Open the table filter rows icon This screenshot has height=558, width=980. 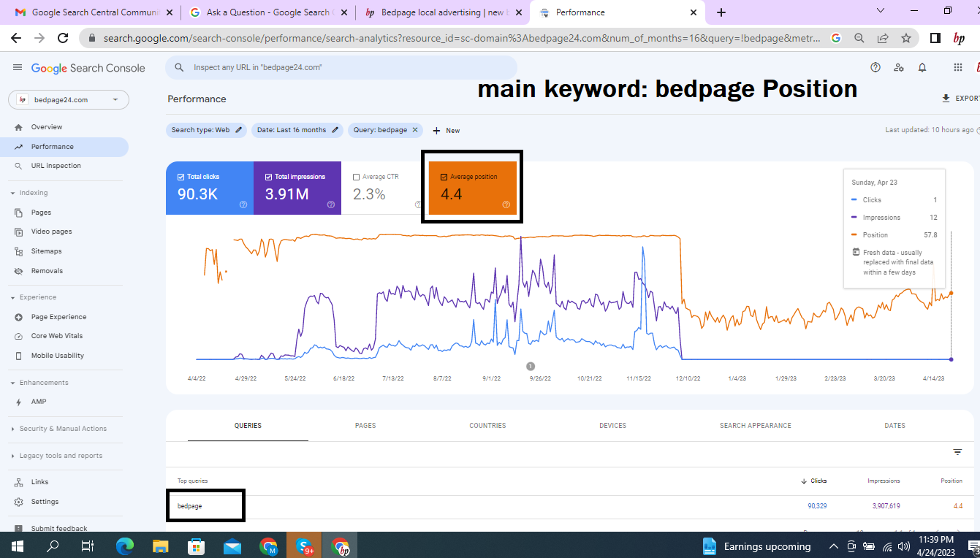[957, 452]
